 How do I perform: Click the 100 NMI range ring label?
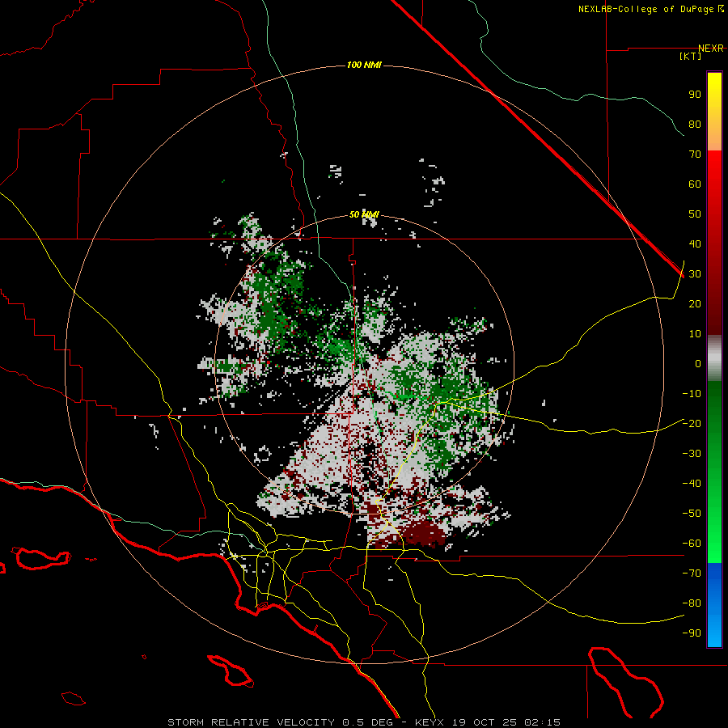pos(364,65)
